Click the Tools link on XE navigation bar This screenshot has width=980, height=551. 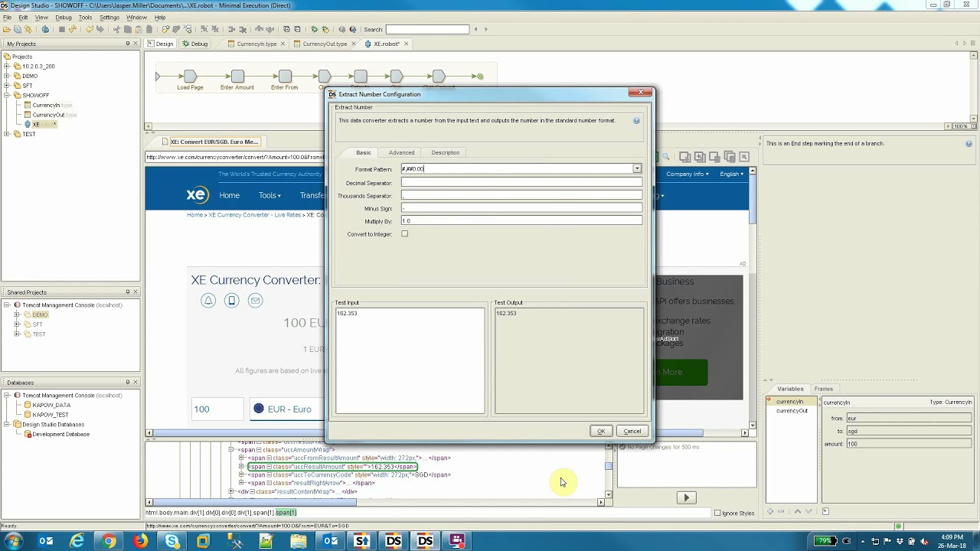(269, 195)
